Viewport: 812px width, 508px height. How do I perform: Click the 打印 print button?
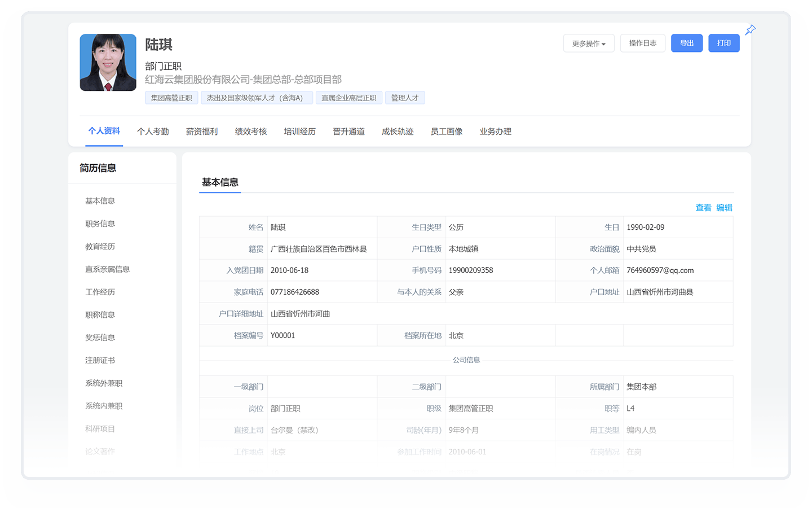coord(724,43)
